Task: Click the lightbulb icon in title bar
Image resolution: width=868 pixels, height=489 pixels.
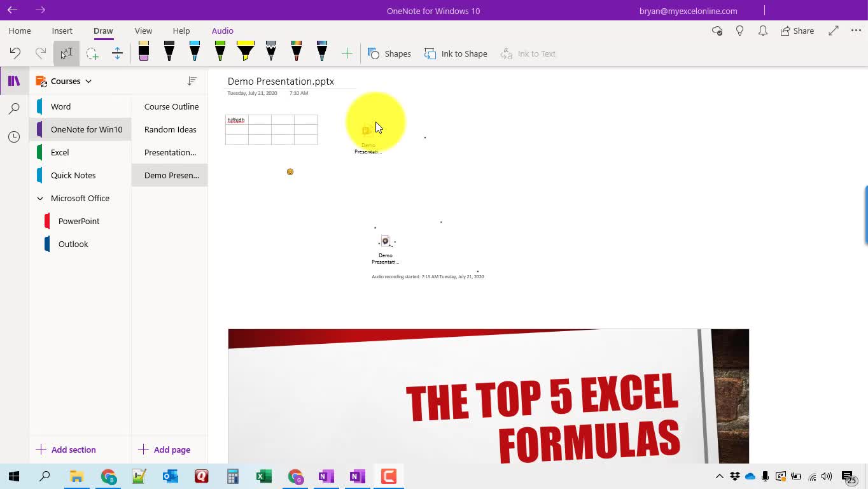Action: pos(739,31)
